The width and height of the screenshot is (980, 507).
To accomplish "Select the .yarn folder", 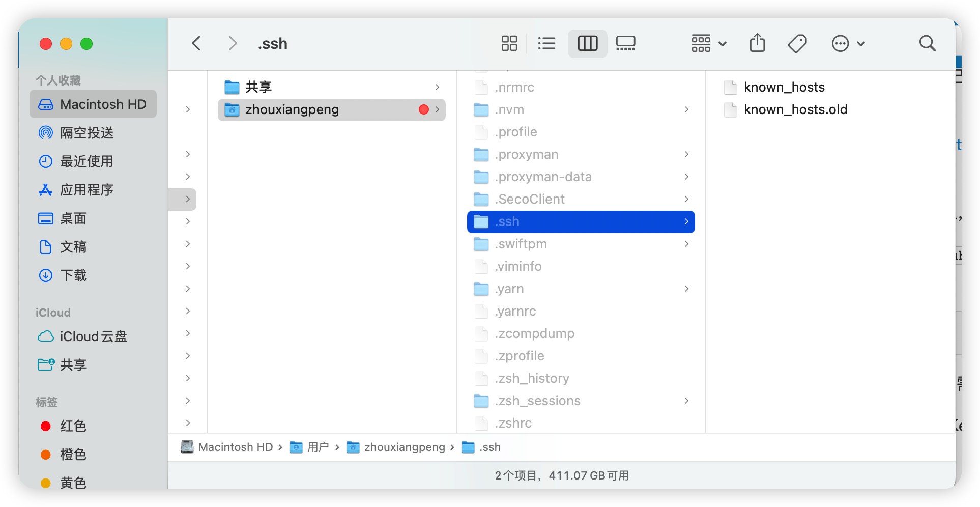I will (581, 289).
